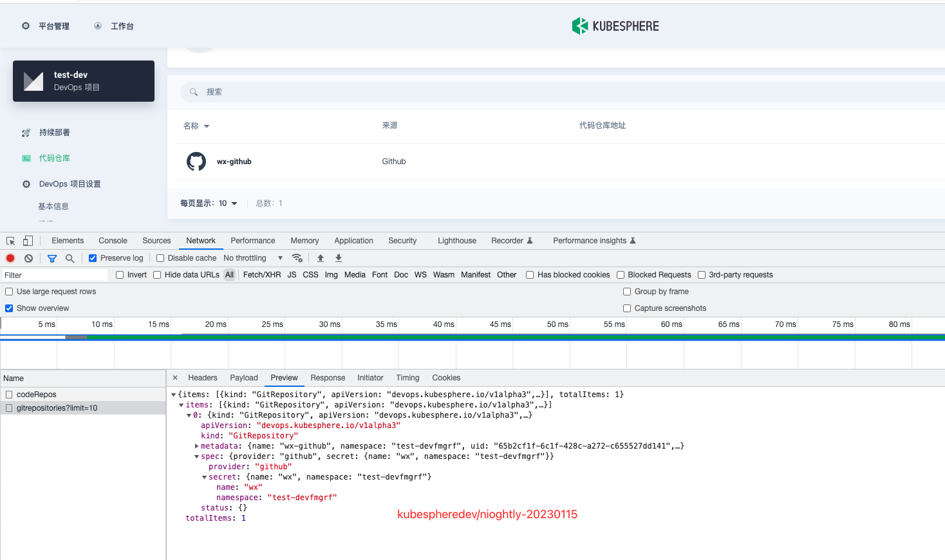Clear the network log
Screen dimensions: 945x560
point(28,258)
